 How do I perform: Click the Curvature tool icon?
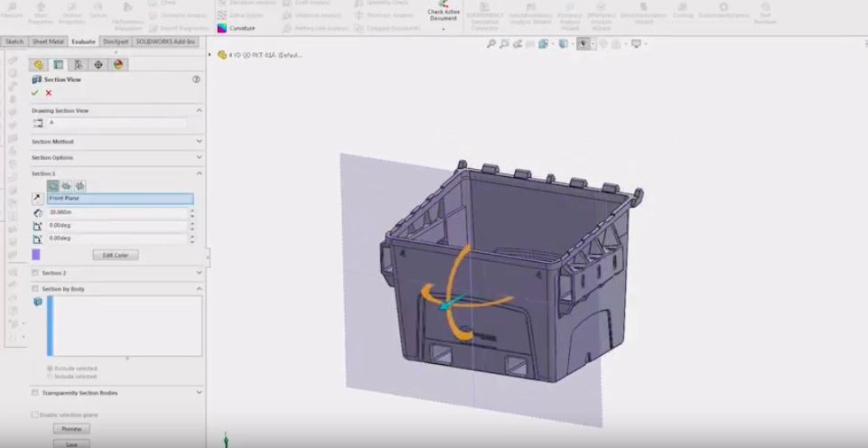(x=223, y=28)
